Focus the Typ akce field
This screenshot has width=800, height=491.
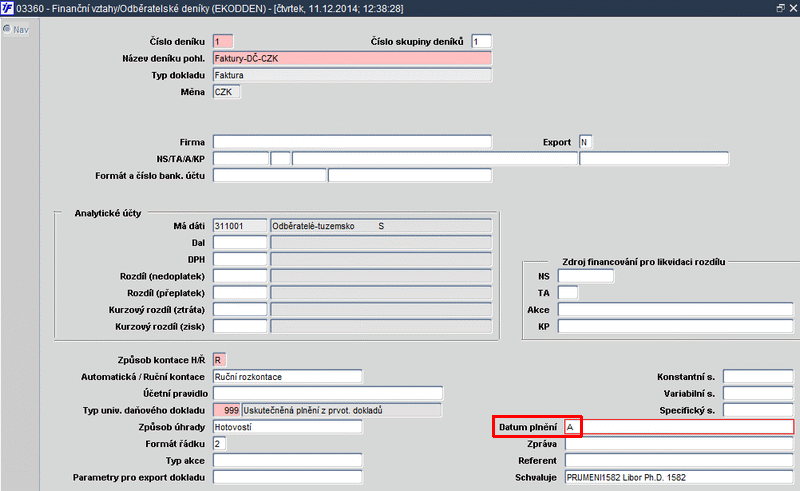[x=288, y=461]
